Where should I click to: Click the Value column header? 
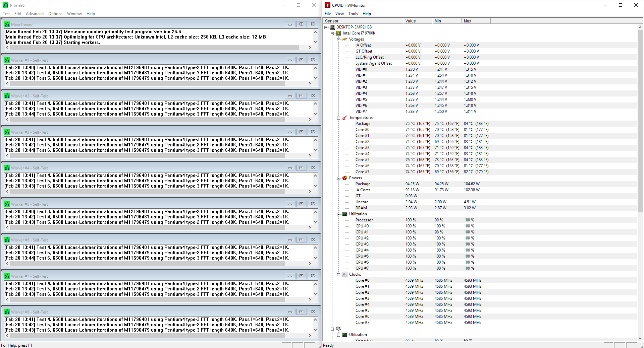(x=417, y=21)
